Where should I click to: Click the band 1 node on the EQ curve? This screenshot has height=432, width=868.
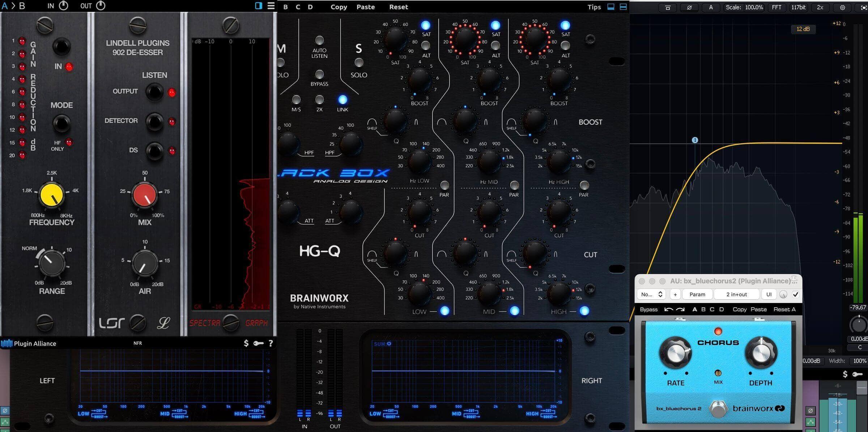coord(695,140)
